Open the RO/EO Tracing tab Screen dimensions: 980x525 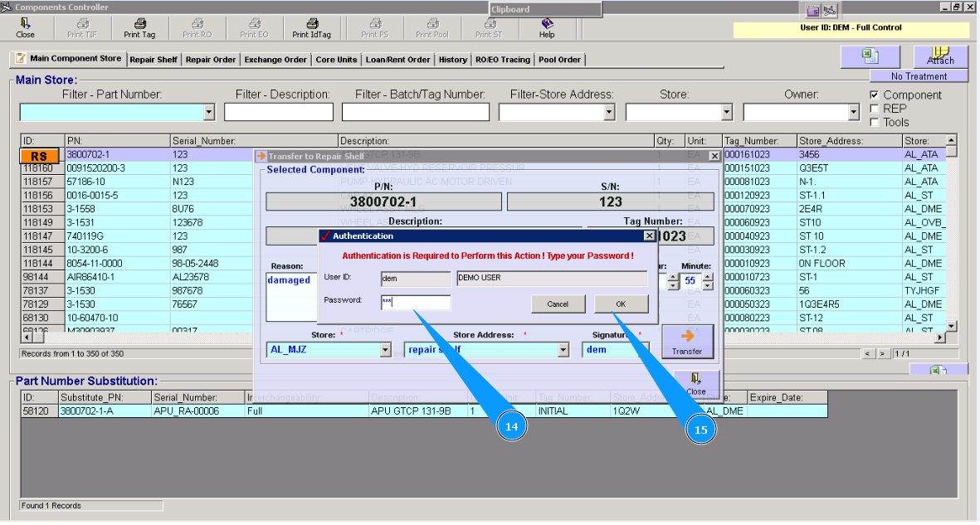(505, 59)
